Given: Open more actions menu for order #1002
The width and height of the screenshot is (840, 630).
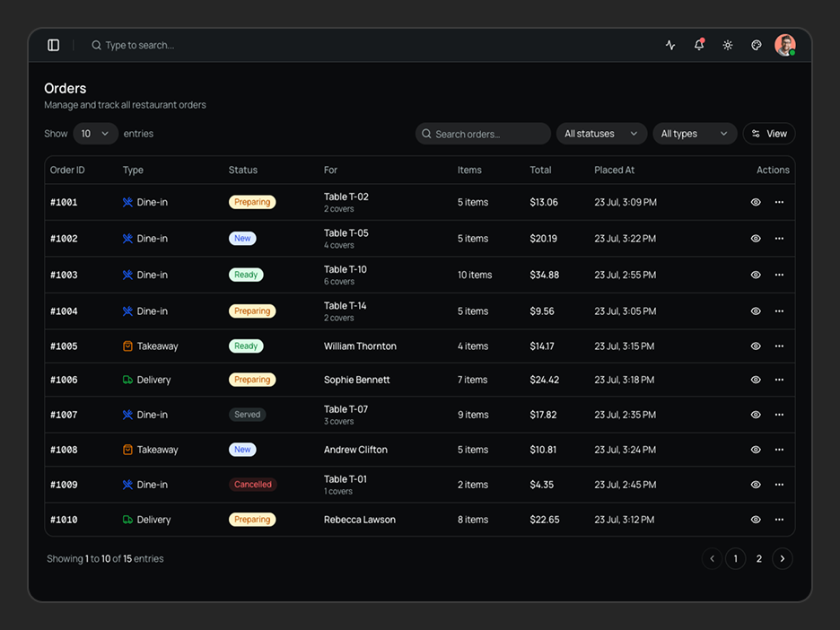Looking at the screenshot, I should 779,239.
